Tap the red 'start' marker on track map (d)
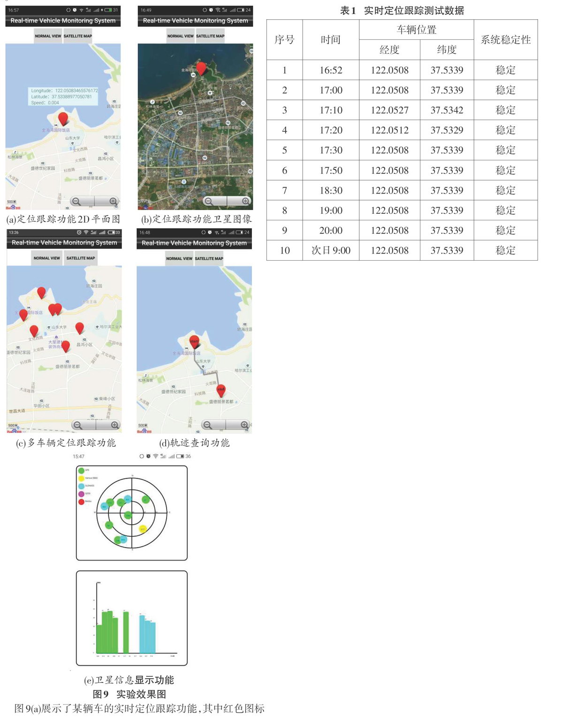 pos(194,342)
